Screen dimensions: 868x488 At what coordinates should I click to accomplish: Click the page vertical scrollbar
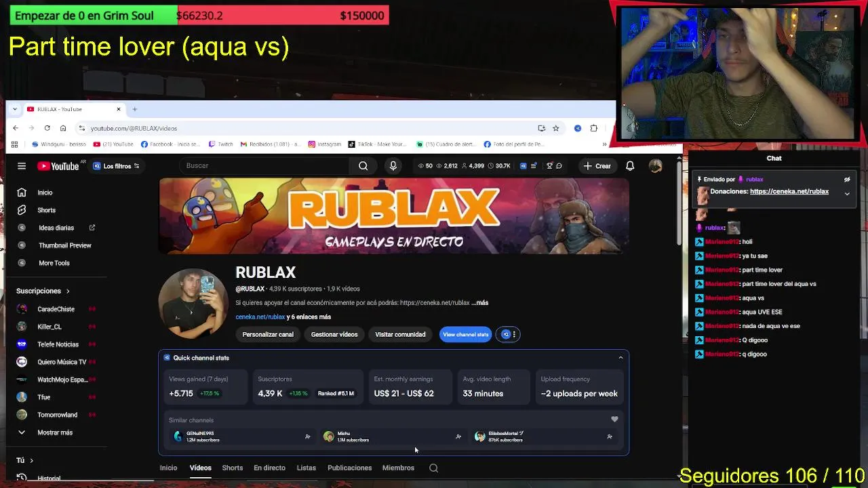[x=679, y=203]
